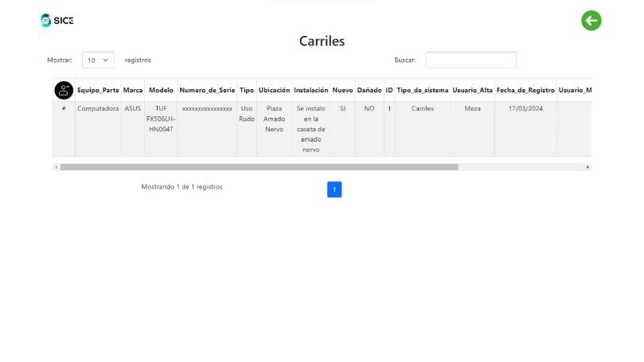
Task: Click the scrollbar left arrow
Action: click(57, 167)
